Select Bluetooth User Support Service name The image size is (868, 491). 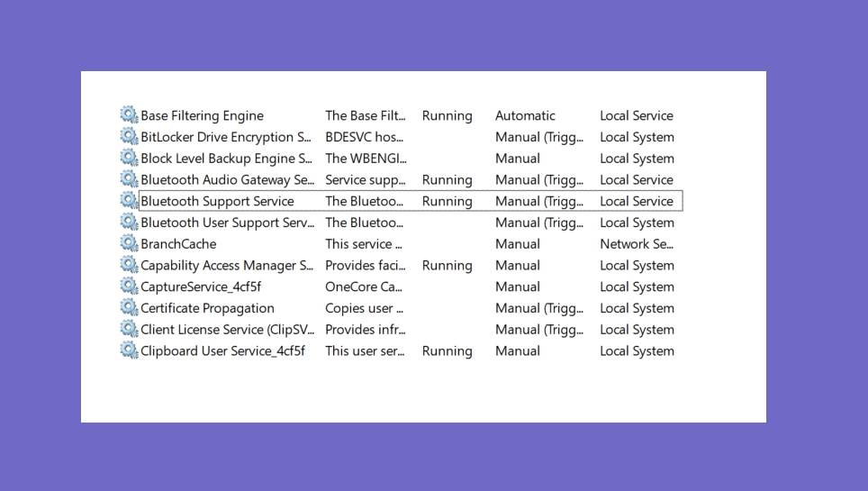pos(228,223)
